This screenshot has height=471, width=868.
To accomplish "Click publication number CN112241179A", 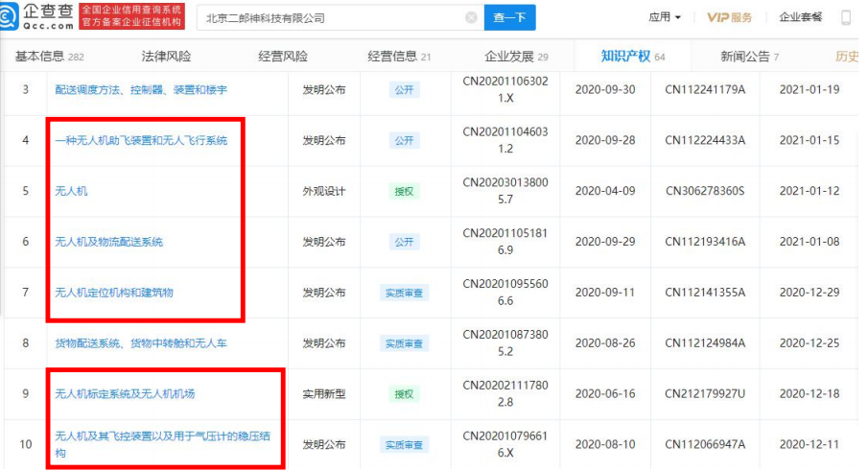I will (705, 89).
